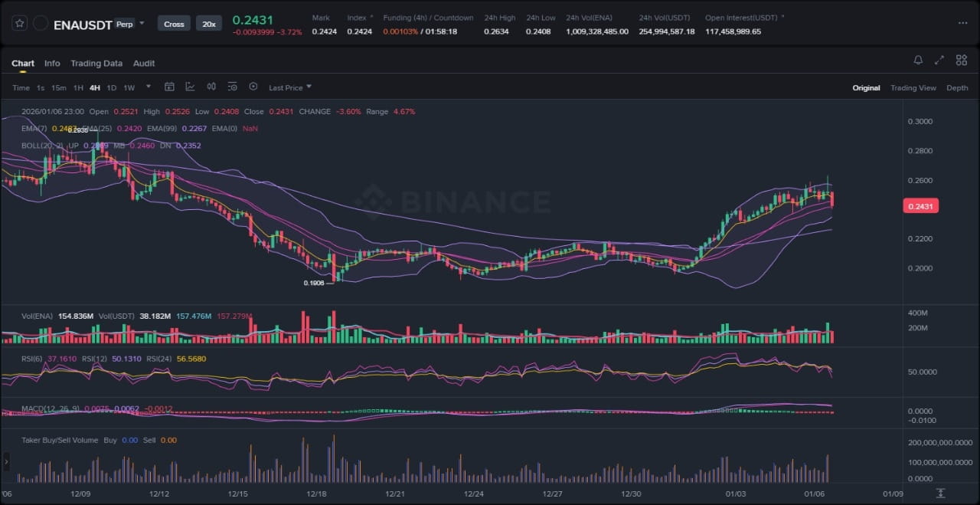Click the 0.1906 low price marker
Viewport: 980px width, 505px height.
[x=314, y=283]
